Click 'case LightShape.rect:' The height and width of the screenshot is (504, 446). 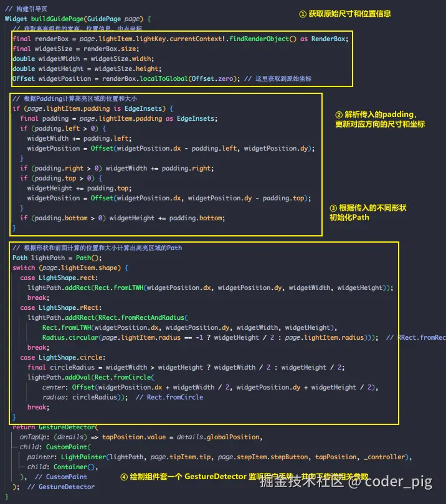click(x=59, y=278)
